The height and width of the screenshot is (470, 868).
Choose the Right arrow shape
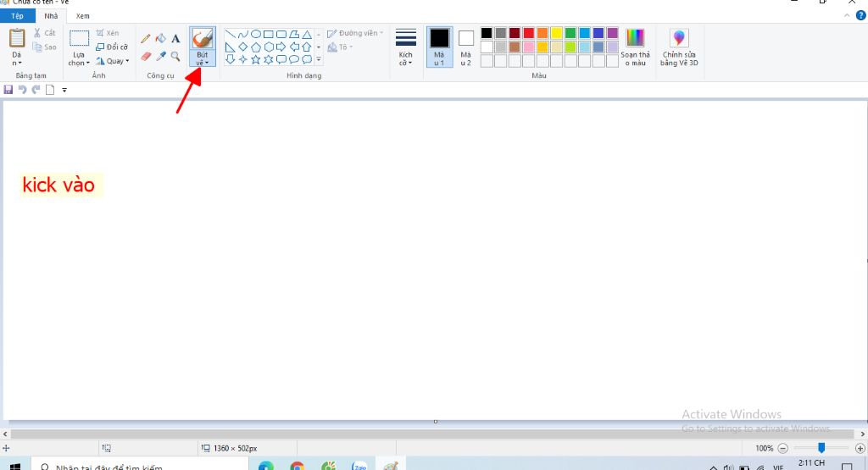coord(281,47)
